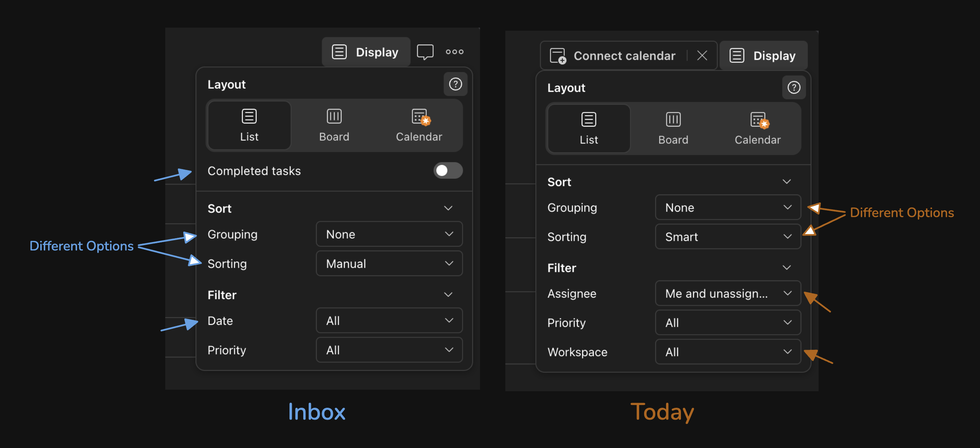
Task: Click the Layout help icon in Today panel
Action: click(793, 87)
